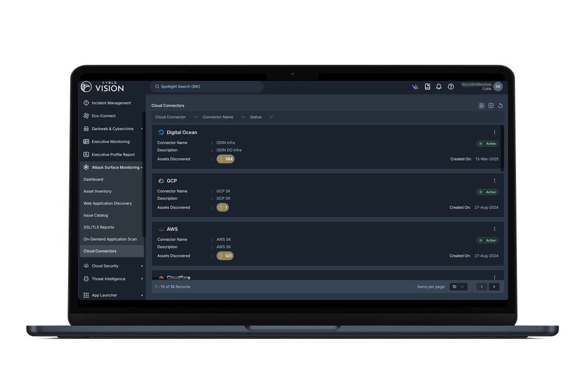Click the '1 - 10 of 12 Records' text

tap(173, 287)
